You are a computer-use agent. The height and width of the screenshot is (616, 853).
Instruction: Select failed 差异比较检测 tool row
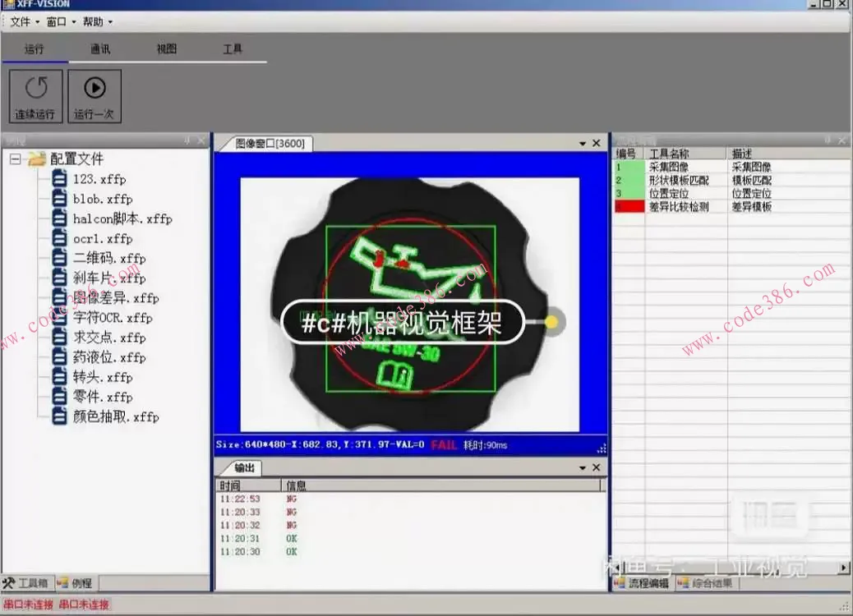[731, 207]
